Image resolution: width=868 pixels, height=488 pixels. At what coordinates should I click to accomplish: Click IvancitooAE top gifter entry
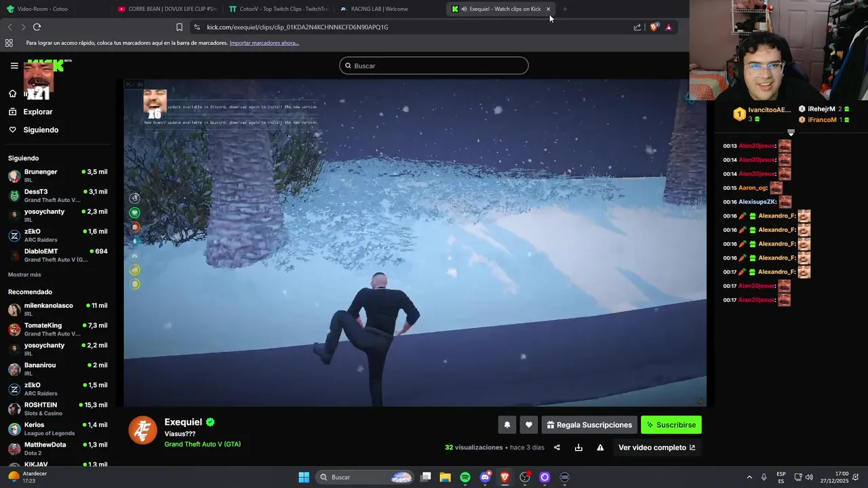762,114
